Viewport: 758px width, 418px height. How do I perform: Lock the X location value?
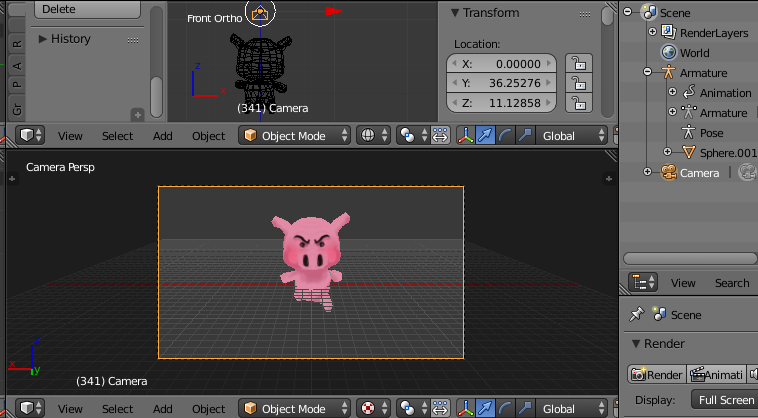point(579,63)
